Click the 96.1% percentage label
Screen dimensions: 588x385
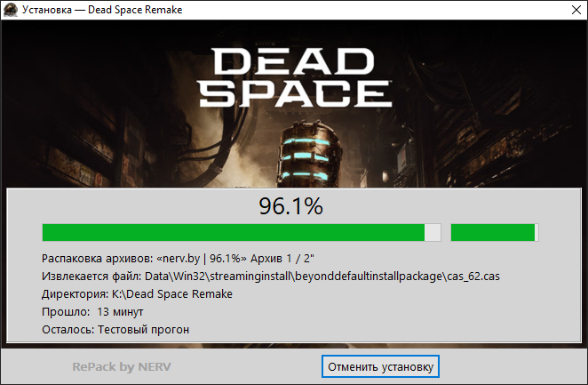pyautogui.click(x=290, y=206)
